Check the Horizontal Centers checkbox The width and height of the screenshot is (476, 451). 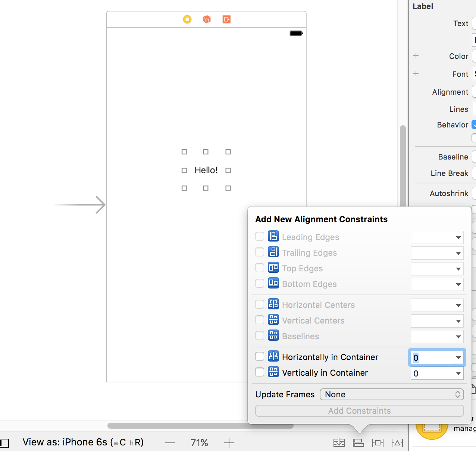pos(260,304)
